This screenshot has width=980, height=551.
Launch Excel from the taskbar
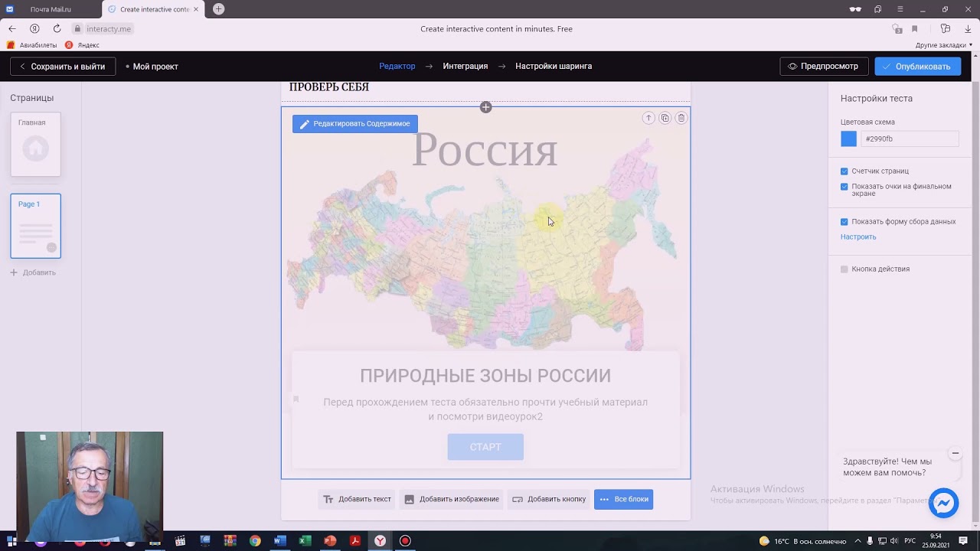tap(305, 541)
